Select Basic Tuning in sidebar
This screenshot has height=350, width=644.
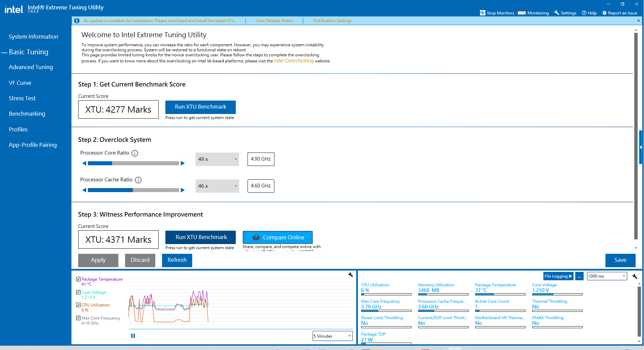click(x=29, y=52)
